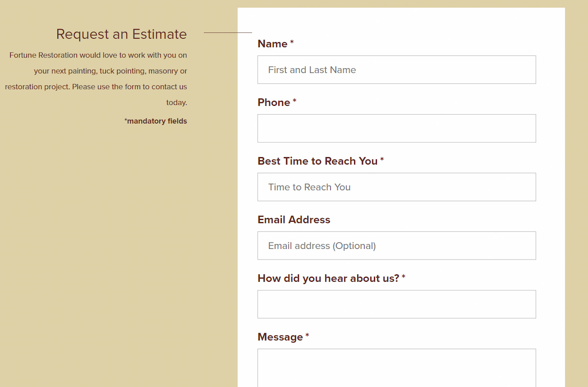This screenshot has width=588, height=387.
Task: Click the required asterisk next to Message
Action: click(307, 336)
